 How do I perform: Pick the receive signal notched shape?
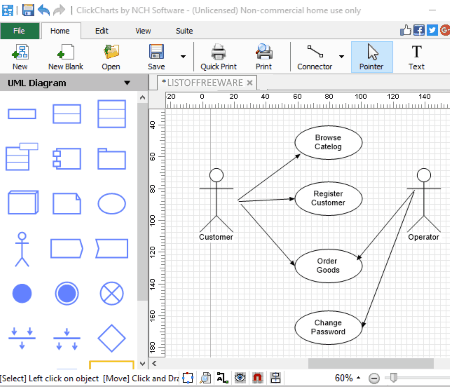(x=112, y=248)
